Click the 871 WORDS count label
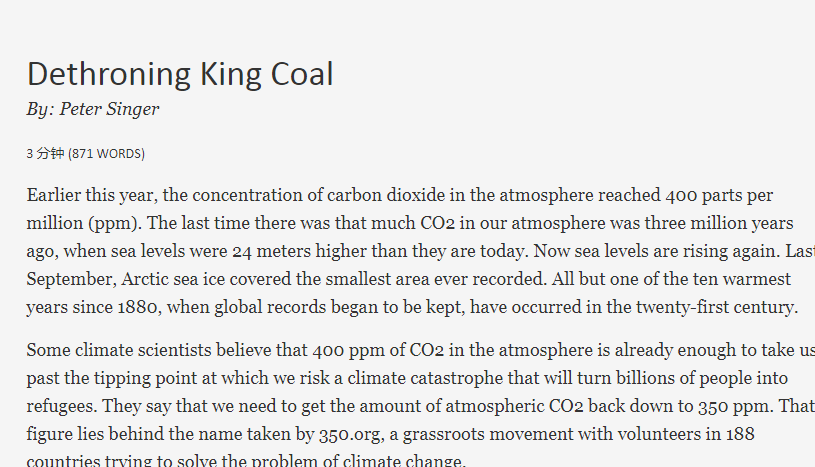Image resolution: width=815 pixels, height=467 pixels. (x=107, y=154)
